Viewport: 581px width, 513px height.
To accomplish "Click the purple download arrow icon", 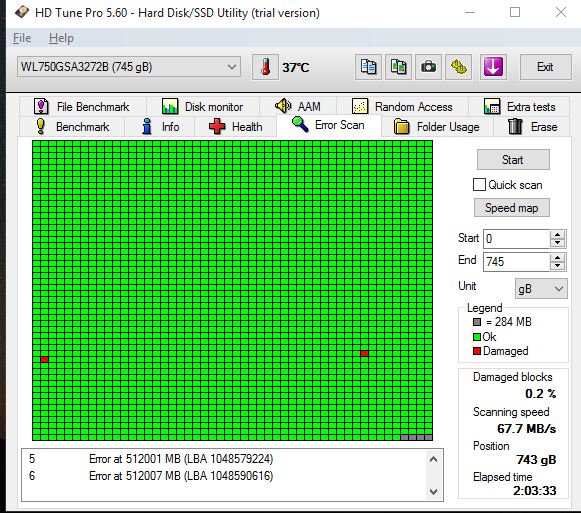I will 493,67.
